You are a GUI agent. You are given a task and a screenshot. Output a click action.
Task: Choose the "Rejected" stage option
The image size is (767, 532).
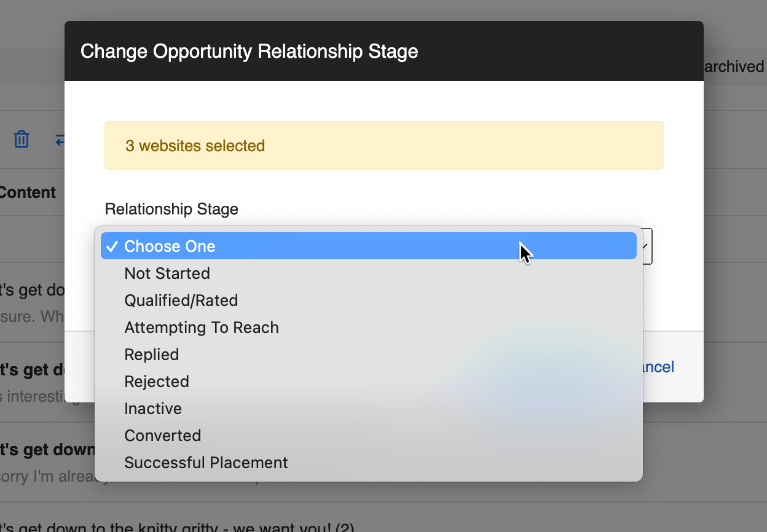point(157,381)
